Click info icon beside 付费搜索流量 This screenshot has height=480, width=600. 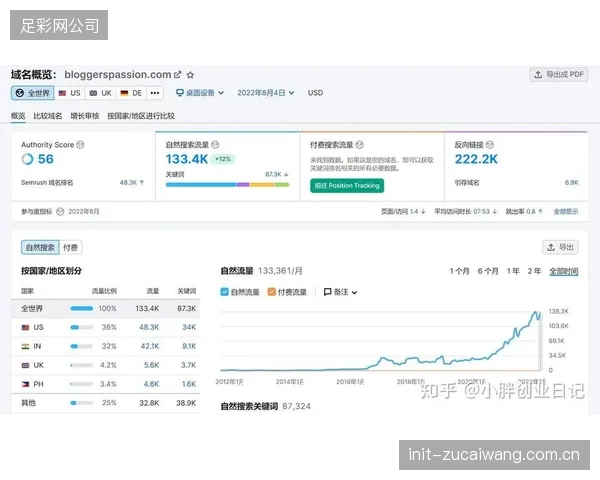pyautogui.click(x=360, y=145)
